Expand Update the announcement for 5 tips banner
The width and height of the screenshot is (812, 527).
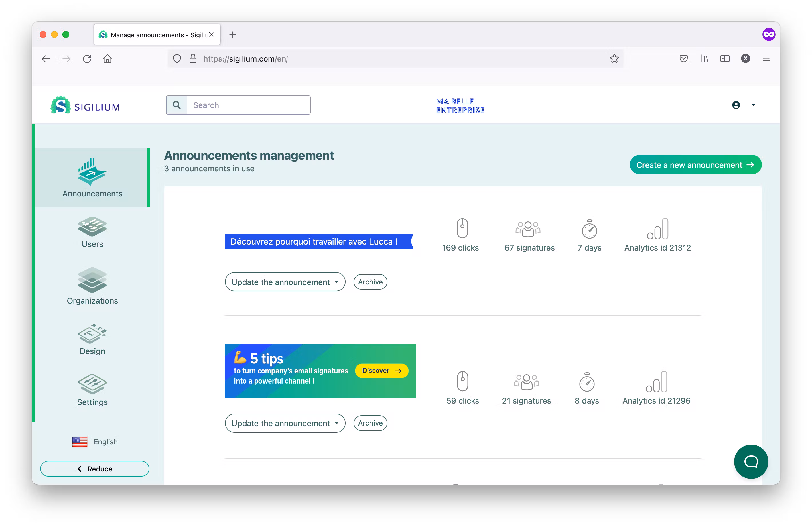coord(285,423)
